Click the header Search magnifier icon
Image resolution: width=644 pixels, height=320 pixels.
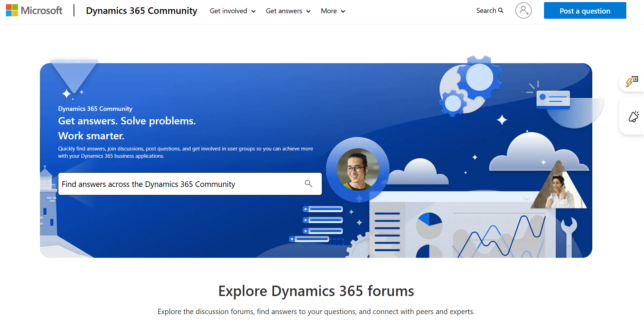[x=501, y=10]
